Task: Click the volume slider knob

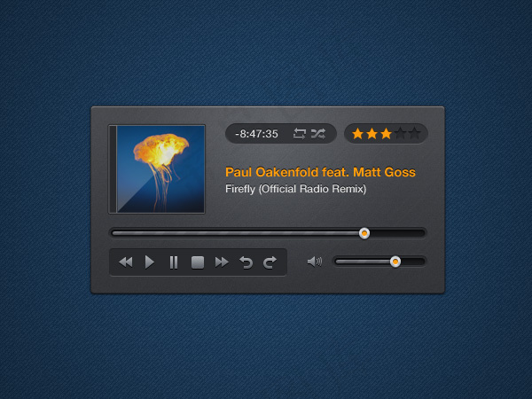Action: coord(395,262)
